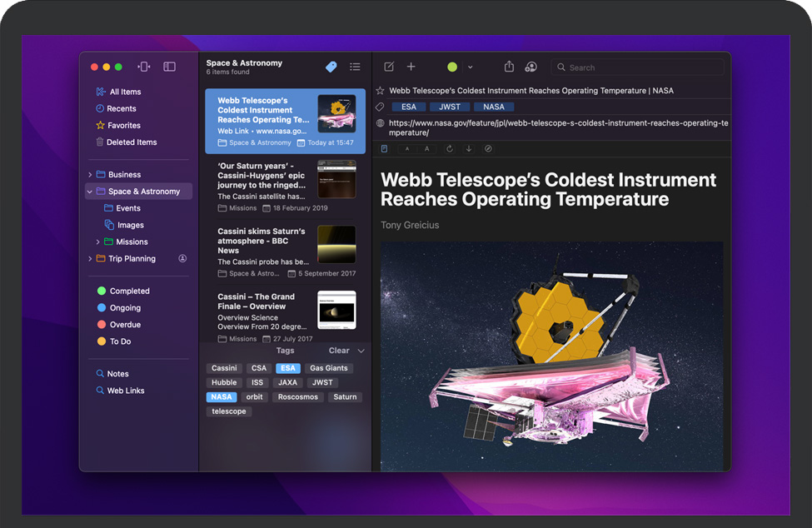Click the reload page icon
Viewport: 812px width, 528px height.
[450, 149]
